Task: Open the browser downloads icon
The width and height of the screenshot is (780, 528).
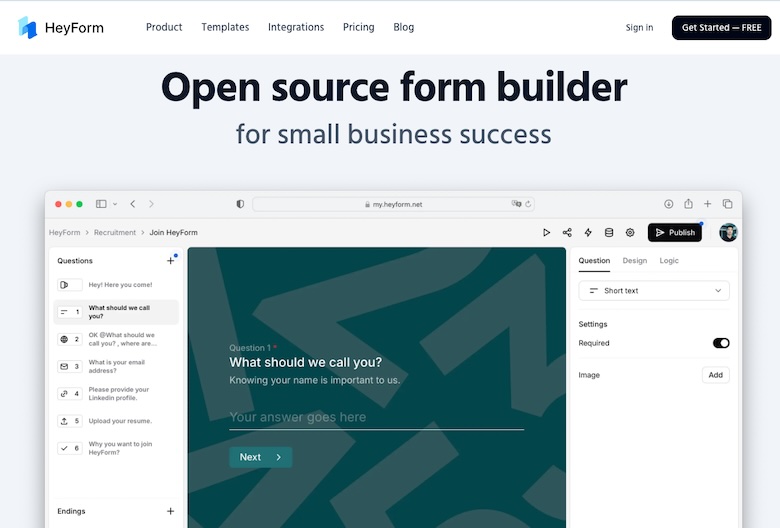Action: pyautogui.click(x=669, y=204)
